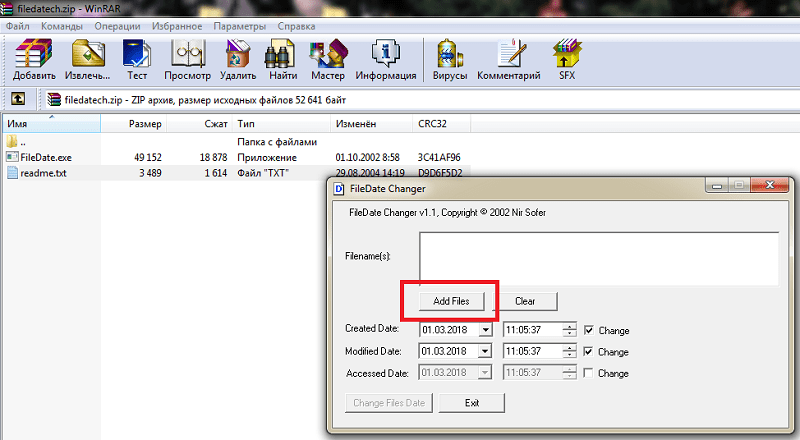Sort by the Имя column header
The image size is (800, 440).
(x=51, y=124)
